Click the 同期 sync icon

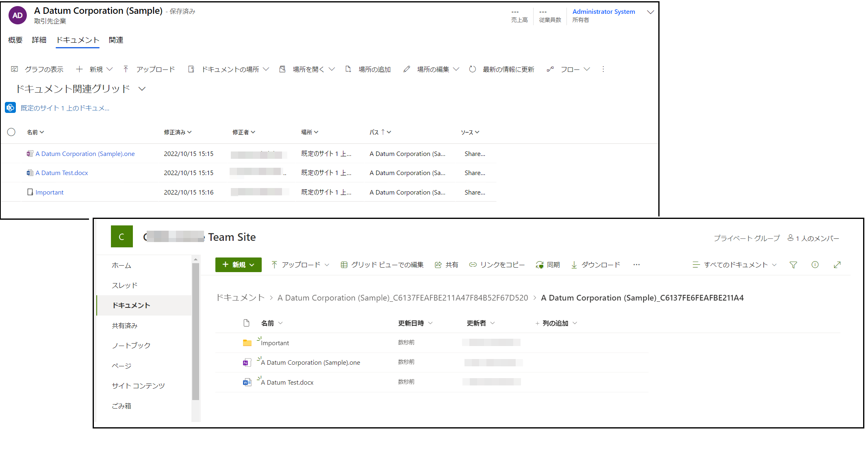(x=540, y=265)
